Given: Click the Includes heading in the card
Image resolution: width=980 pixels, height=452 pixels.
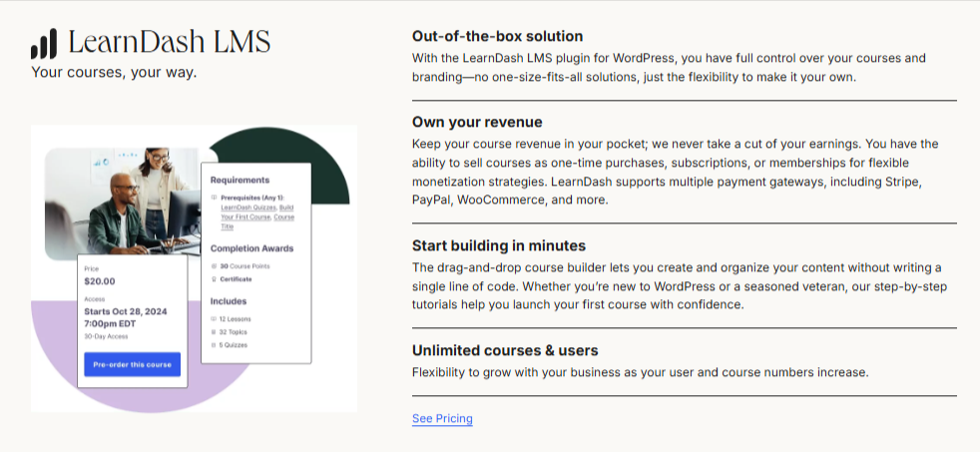Looking at the screenshot, I should [229, 300].
